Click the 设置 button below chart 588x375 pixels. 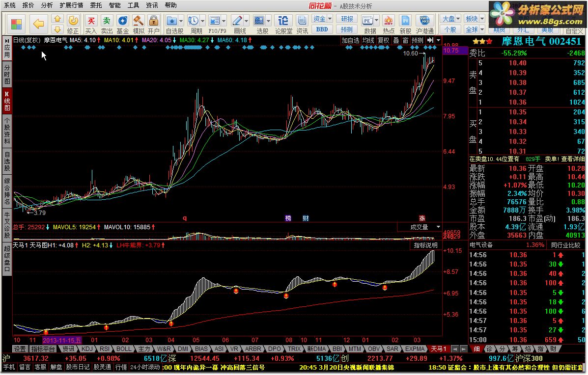click(x=20, y=349)
